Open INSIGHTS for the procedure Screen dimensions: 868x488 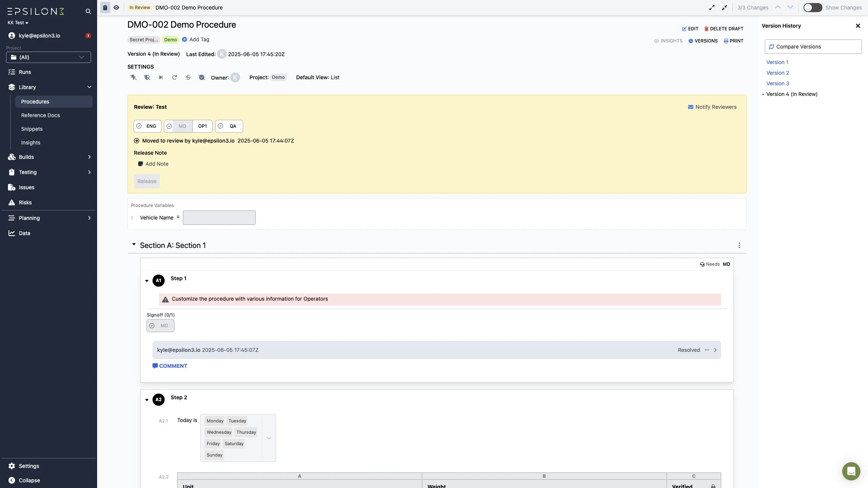[668, 41]
